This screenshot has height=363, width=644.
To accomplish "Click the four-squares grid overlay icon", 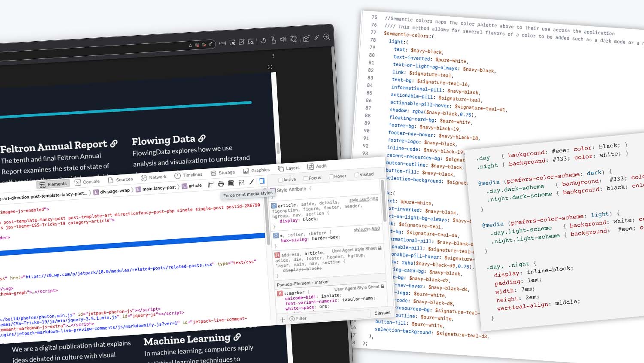I will (x=241, y=183).
